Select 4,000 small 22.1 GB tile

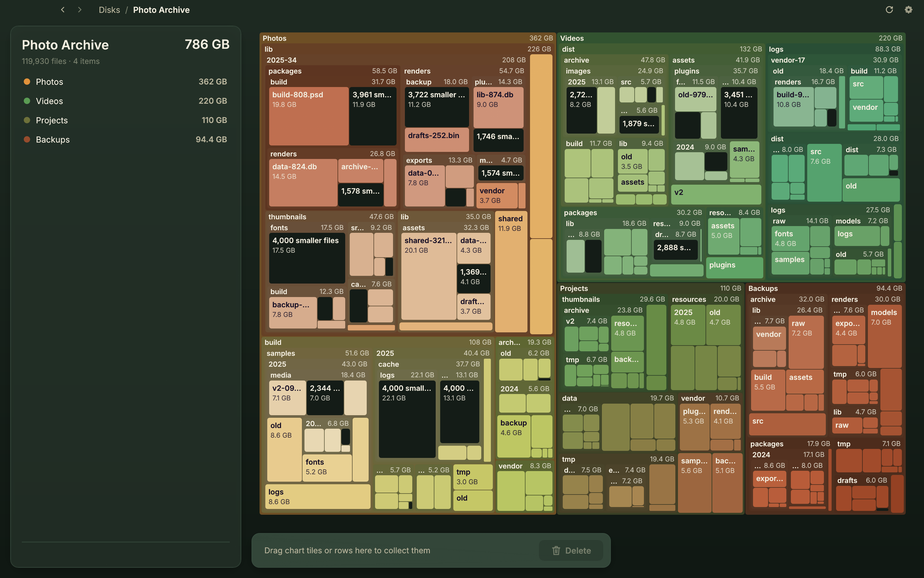407,419
